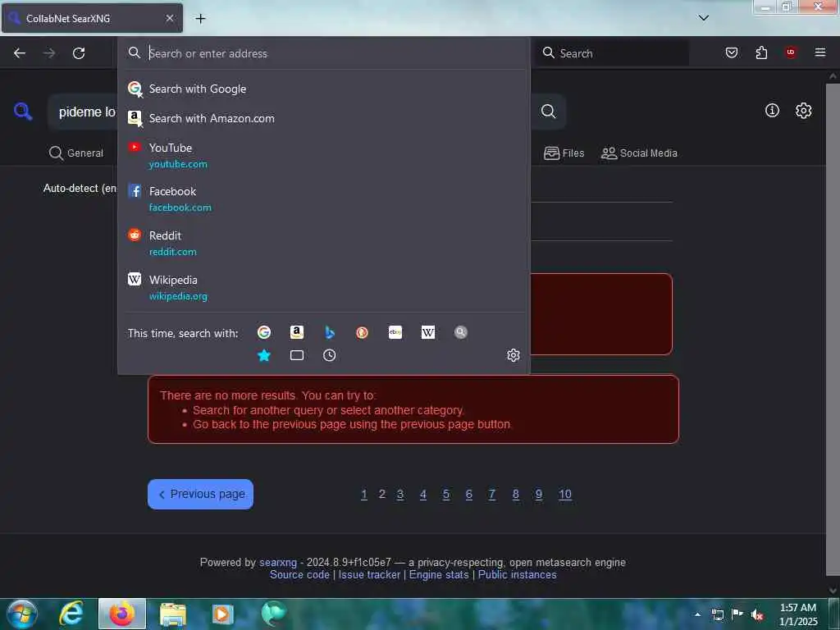This screenshot has width=840, height=630.
Task: Open a new tab with plus button
Action: point(200,19)
